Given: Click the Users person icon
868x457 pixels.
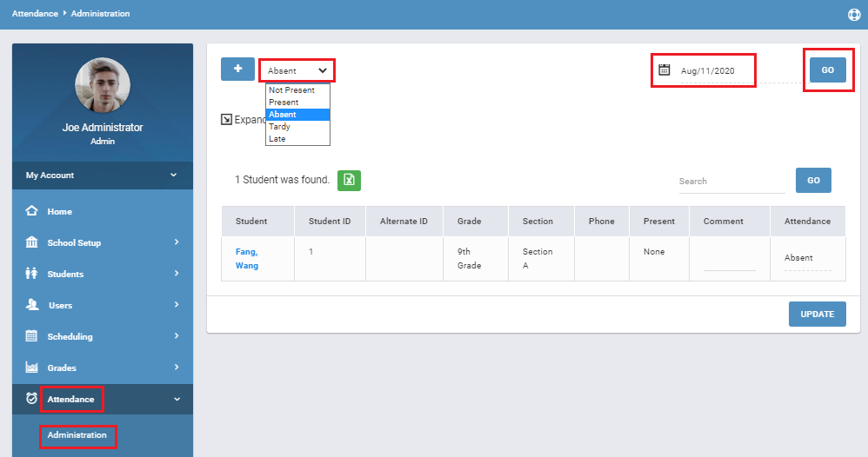Looking at the screenshot, I should tap(31, 305).
